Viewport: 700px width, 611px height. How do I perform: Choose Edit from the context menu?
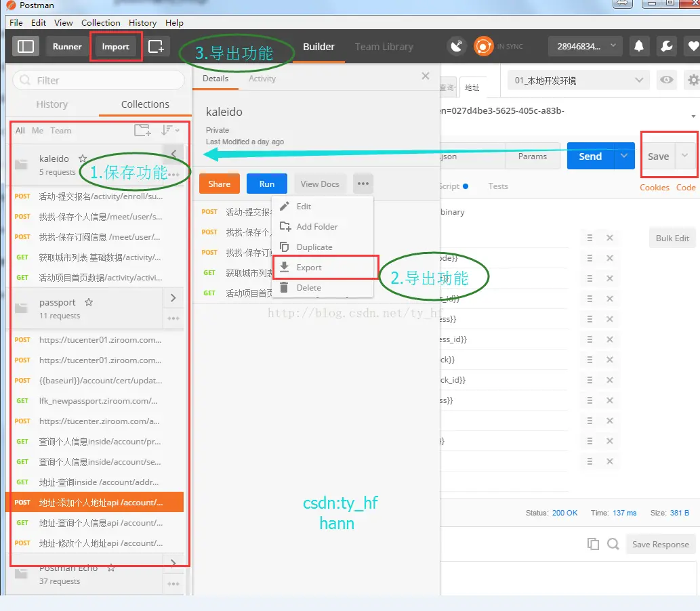(323, 206)
